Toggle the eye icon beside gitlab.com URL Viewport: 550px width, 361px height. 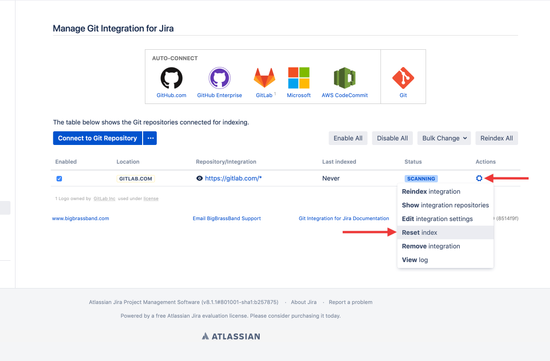click(x=199, y=178)
